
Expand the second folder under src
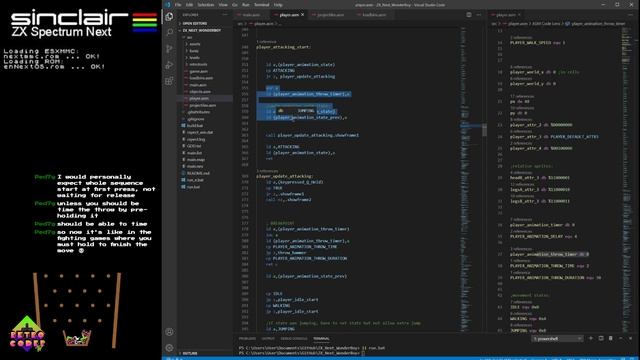click(x=205, y=51)
